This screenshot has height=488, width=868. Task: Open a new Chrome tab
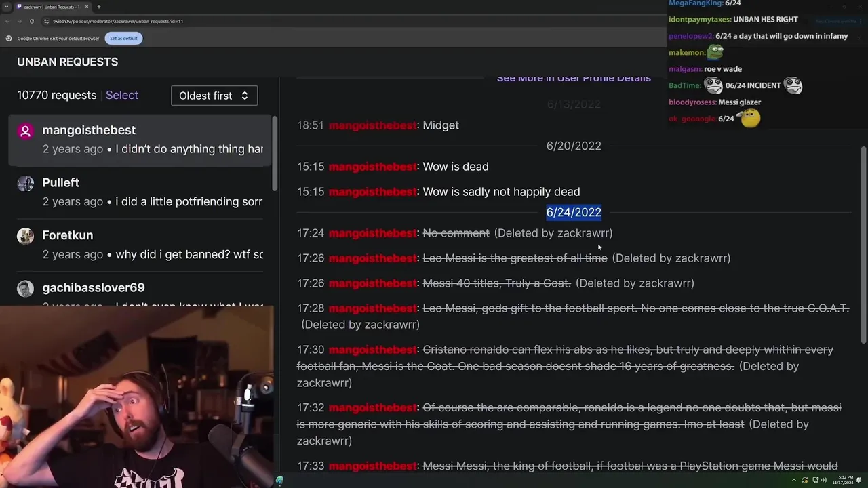tap(98, 7)
